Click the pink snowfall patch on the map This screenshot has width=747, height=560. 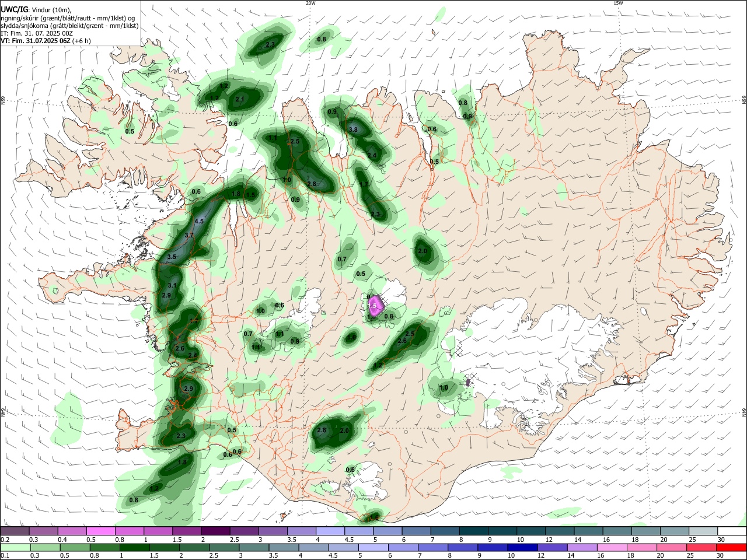[x=376, y=305]
